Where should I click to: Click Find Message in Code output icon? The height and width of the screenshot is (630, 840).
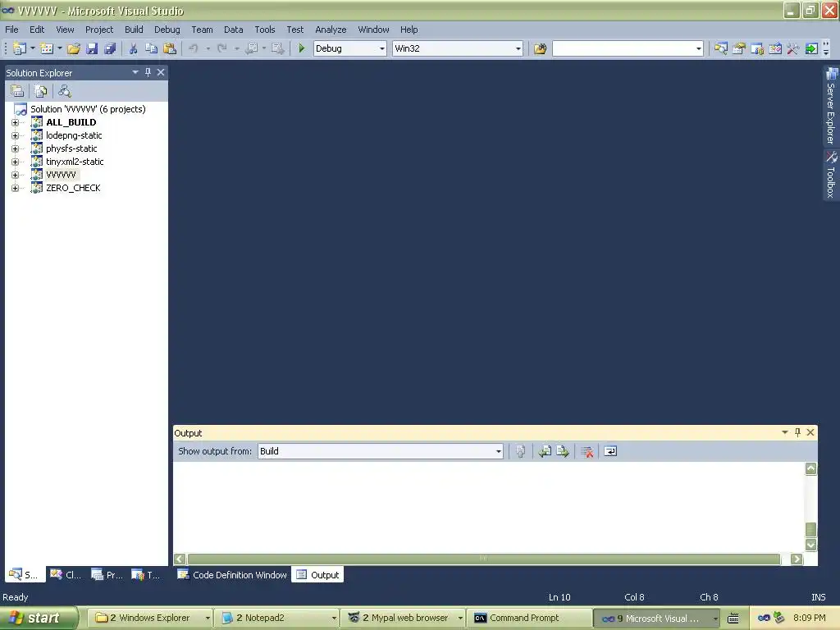tap(520, 451)
